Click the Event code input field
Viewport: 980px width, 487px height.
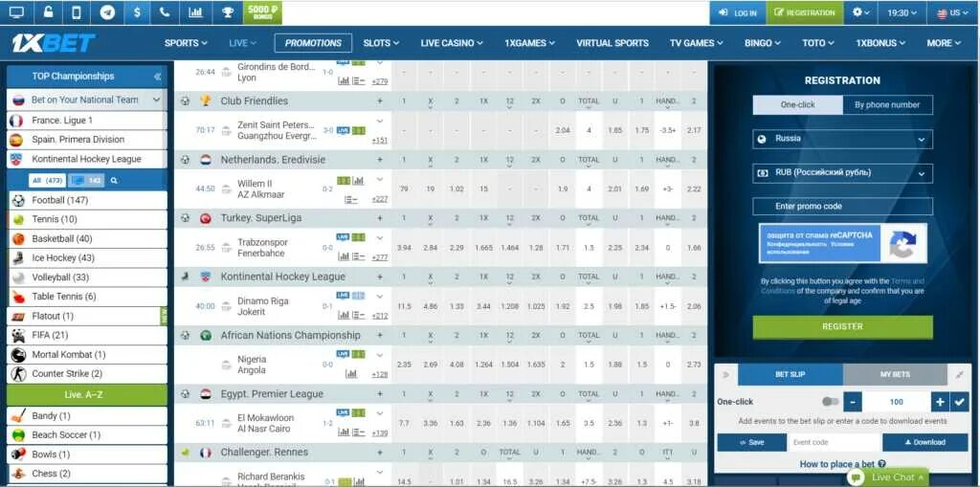click(835, 443)
